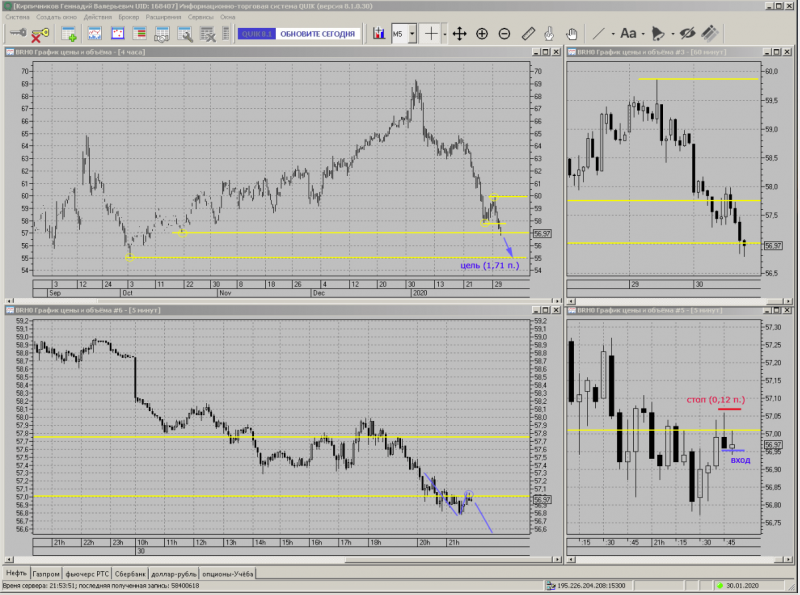
Task: Click scroll-right arrow of 60-minute chart
Action: coord(789,301)
